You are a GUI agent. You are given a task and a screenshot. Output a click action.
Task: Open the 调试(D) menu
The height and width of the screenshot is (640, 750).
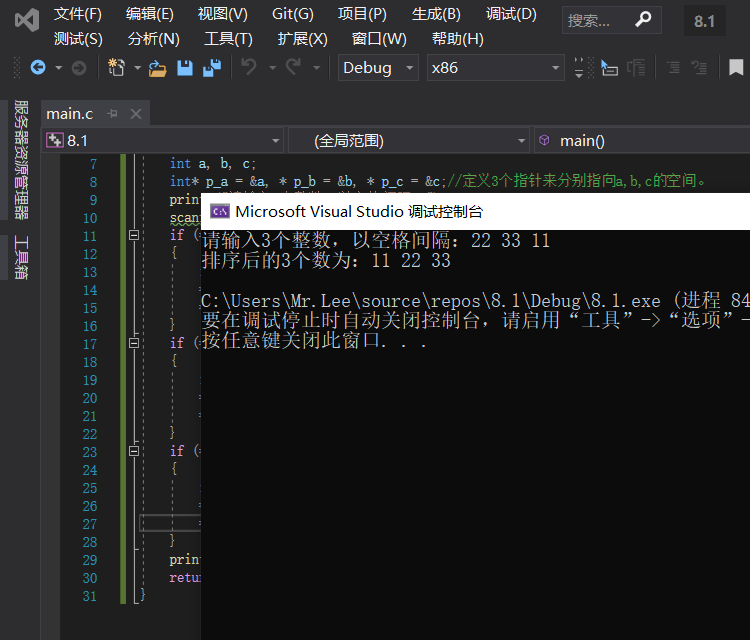511,14
